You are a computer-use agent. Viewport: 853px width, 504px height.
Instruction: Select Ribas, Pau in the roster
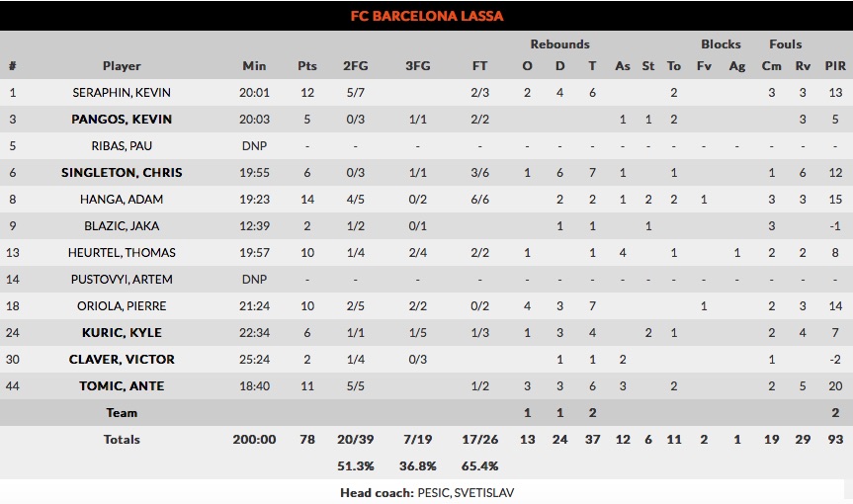click(x=122, y=146)
